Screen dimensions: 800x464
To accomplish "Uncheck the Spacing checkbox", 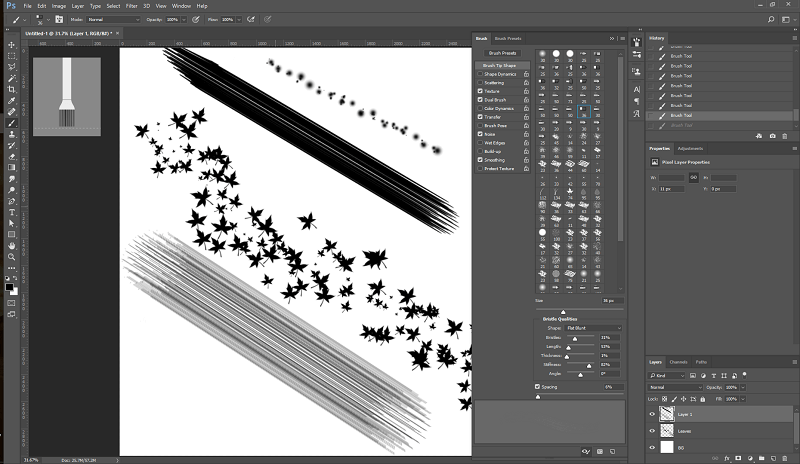I will (x=537, y=386).
